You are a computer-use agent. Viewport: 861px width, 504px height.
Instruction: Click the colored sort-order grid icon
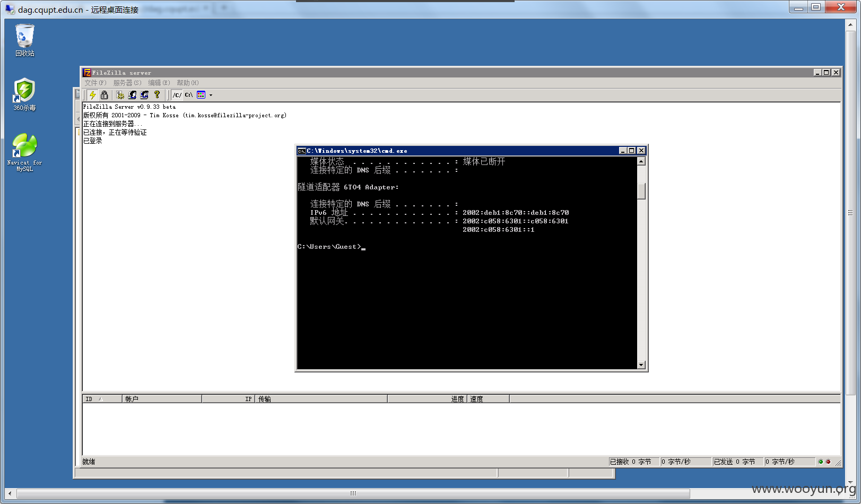(x=201, y=95)
